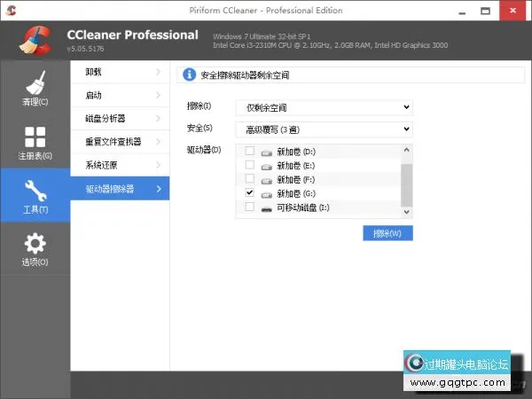Click the drive list scroll up arrow

(x=406, y=150)
